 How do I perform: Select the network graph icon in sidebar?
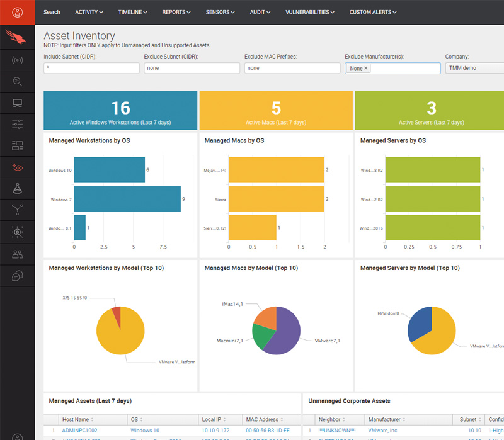(17, 210)
